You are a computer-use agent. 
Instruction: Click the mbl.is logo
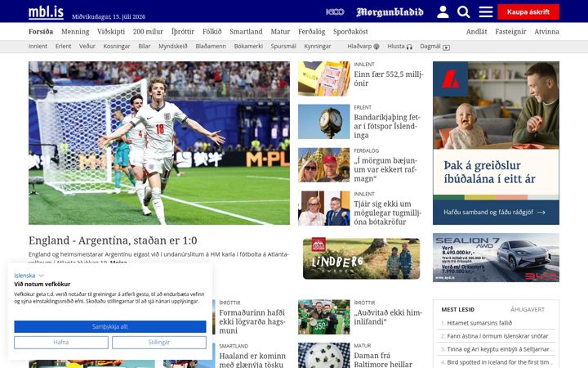tap(46, 11)
